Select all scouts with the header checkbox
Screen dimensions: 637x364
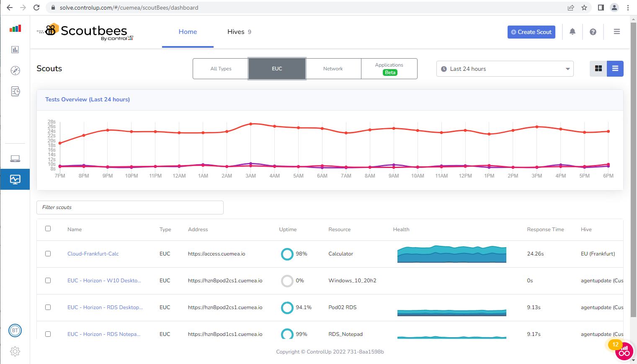tap(48, 228)
